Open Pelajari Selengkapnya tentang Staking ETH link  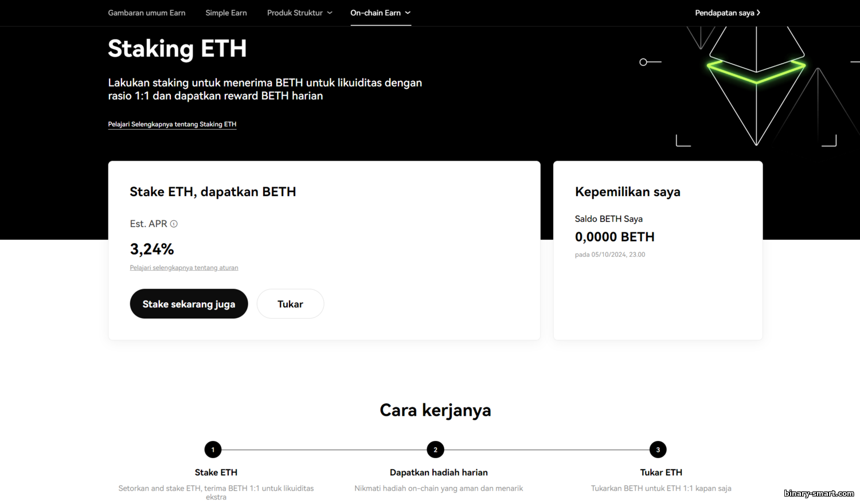[x=172, y=124]
